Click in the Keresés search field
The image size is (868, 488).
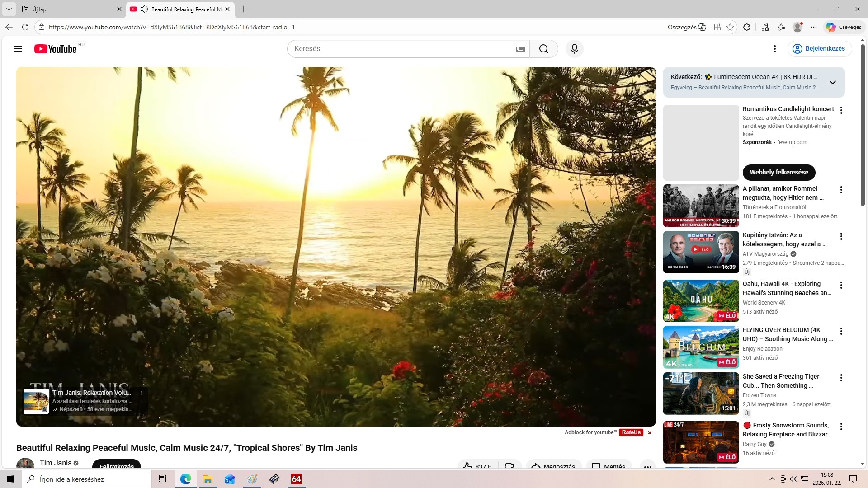(402, 49)
